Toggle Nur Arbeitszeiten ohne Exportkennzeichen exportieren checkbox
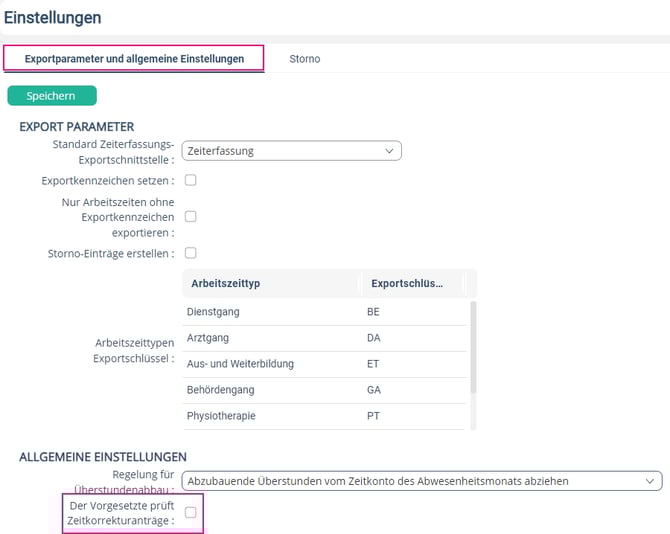 tap(191, 216)
